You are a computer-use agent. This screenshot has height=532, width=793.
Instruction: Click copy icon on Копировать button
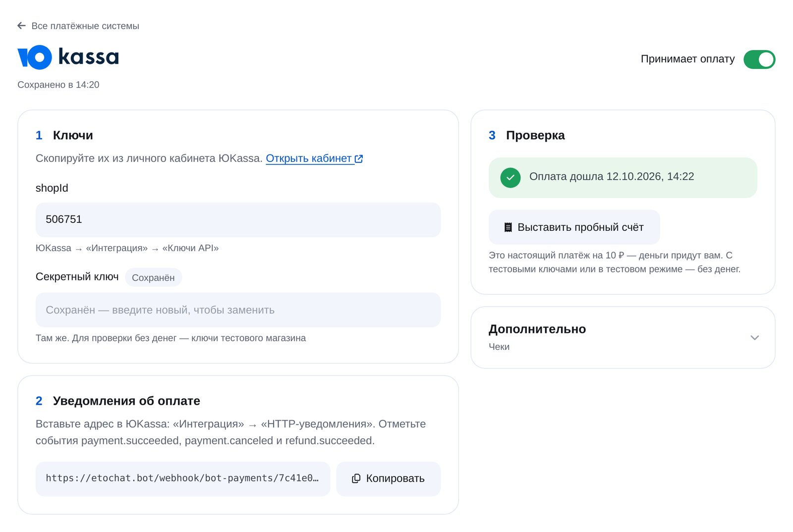tap(356, 479)
